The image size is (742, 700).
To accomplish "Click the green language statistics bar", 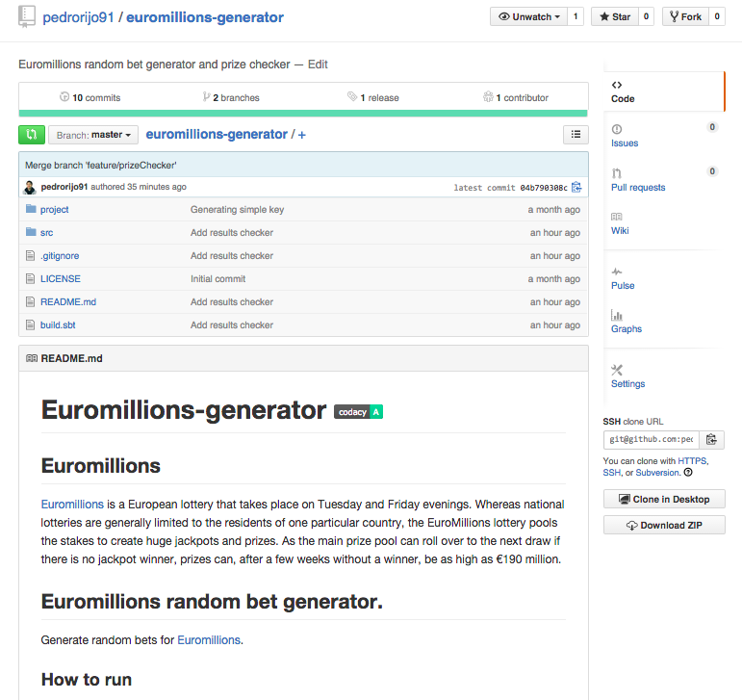I will (x=303, y=114).
